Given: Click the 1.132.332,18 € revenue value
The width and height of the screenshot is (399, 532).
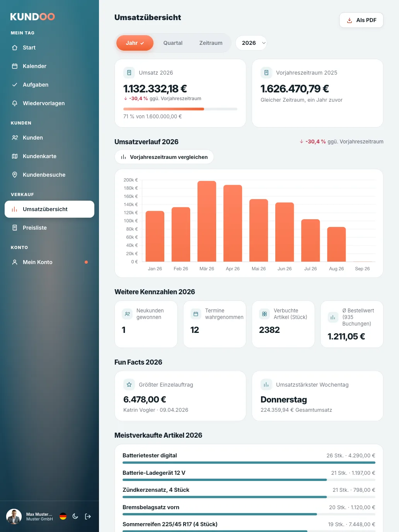Looking at the screenshot, I should [155, 89].
